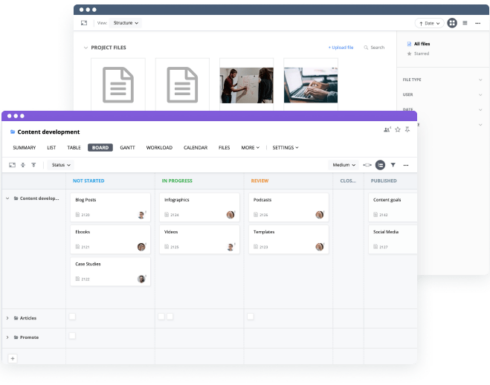Click the assignee avatar on Podcasts card
The height and width of the screenshot is (385, 490).
[x=319, y=215]
